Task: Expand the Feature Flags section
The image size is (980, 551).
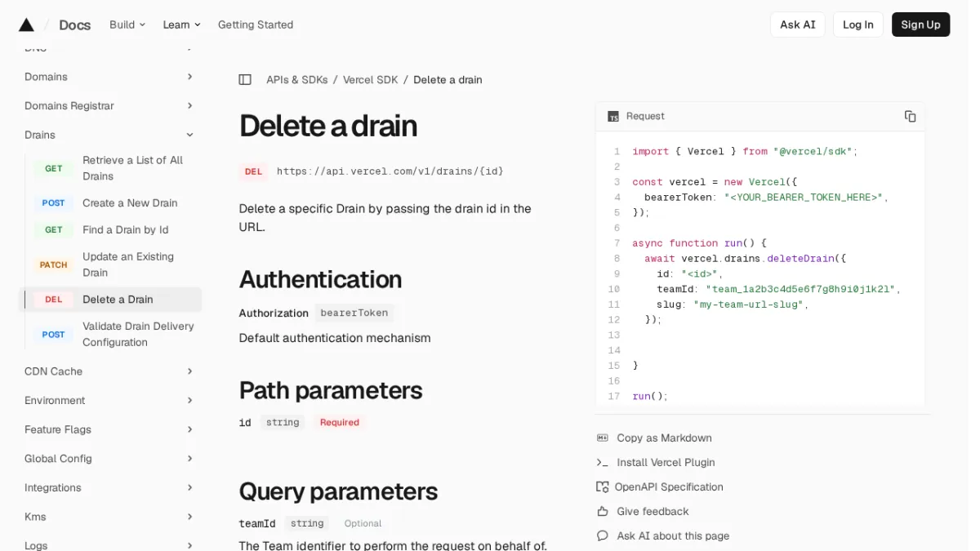Action: 189,429
